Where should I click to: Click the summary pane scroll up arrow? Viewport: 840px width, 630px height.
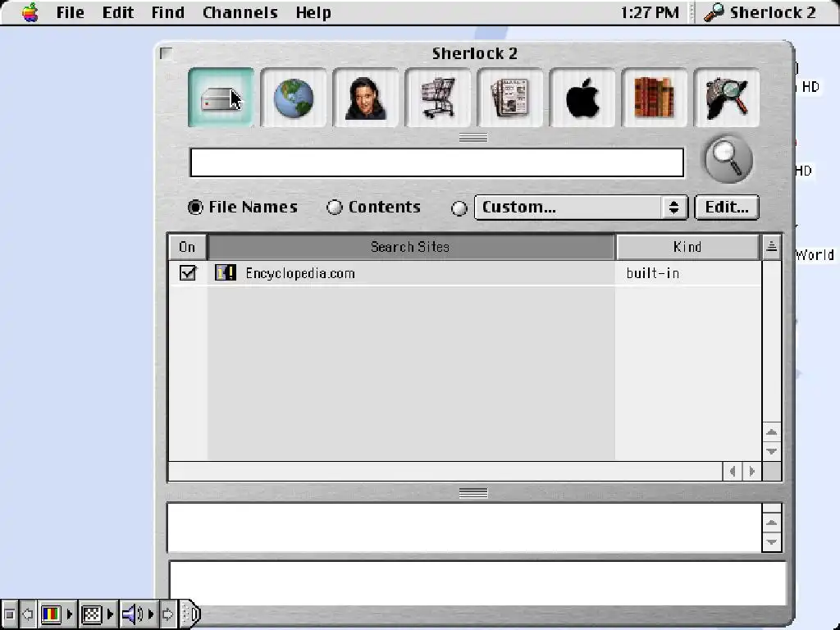click(771, 523)
